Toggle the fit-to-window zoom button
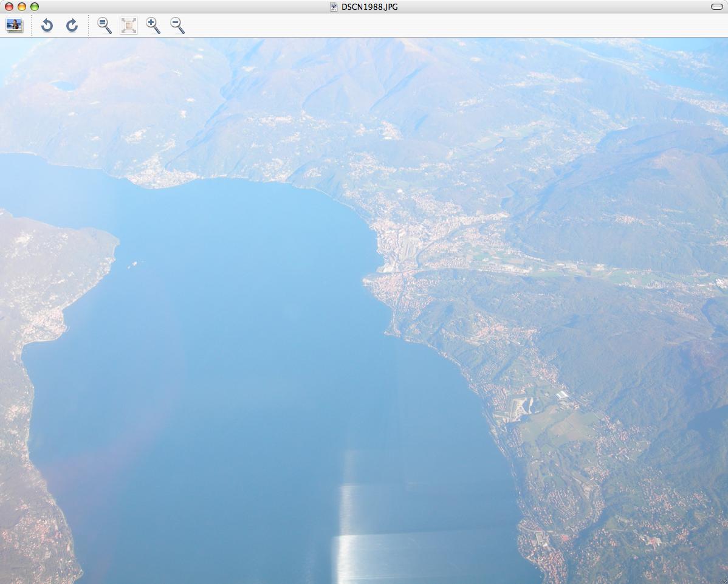Image resolution: width=728 pixels, height=584 pixels. pos(129,26)
